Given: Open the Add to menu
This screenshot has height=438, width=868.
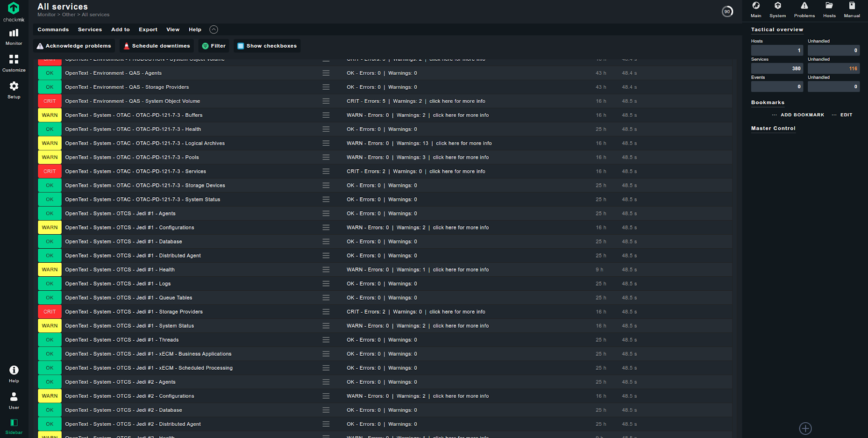Looking at the screenshot, I should (120, 29).
